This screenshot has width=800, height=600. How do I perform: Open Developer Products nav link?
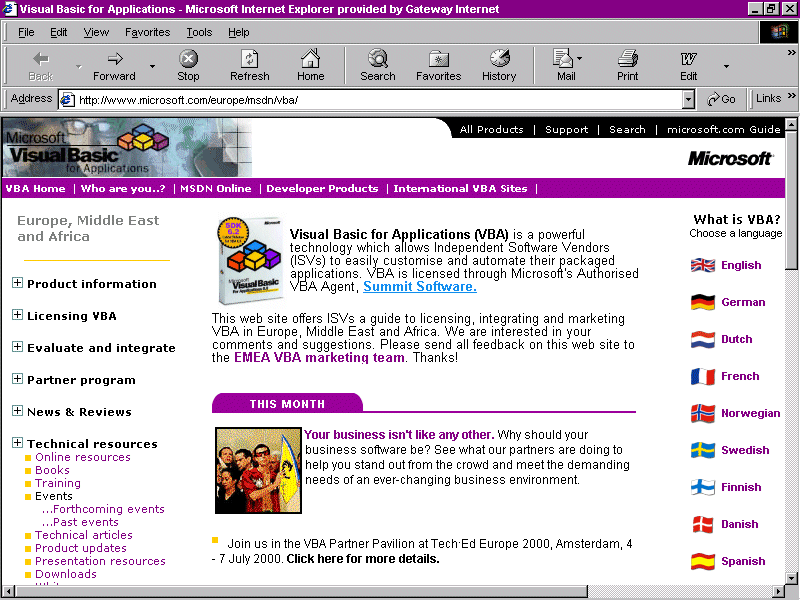click(x=322, y=188)
